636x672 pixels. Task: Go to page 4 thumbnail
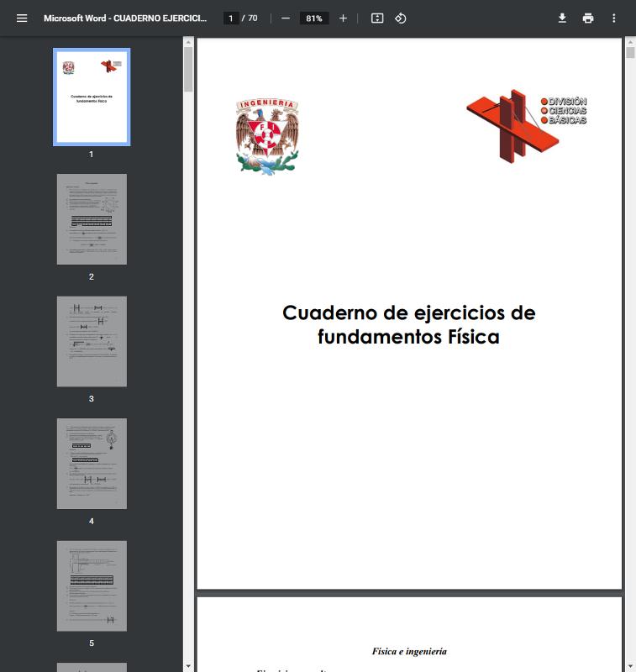(x=92, y=464)
